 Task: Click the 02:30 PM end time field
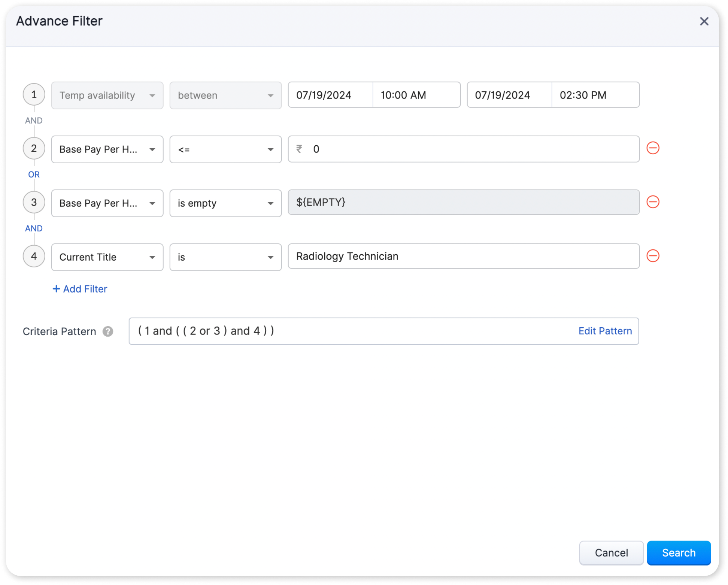[595, 95]
